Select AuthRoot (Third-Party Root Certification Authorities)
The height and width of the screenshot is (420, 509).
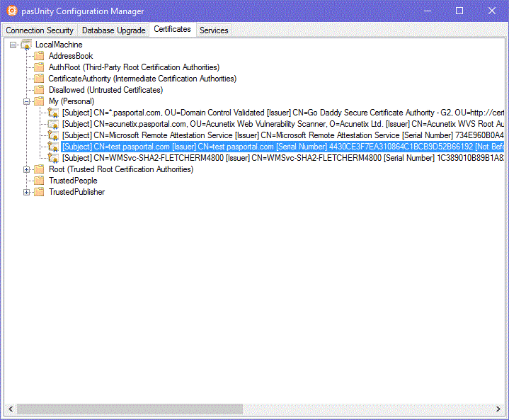tap(134, 67)
